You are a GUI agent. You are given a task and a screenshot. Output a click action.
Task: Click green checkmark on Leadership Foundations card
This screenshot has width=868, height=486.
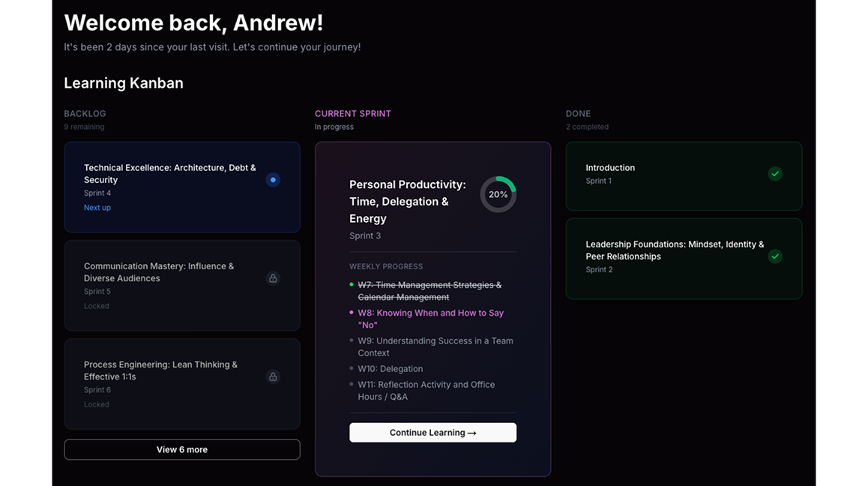coord(775,256)
